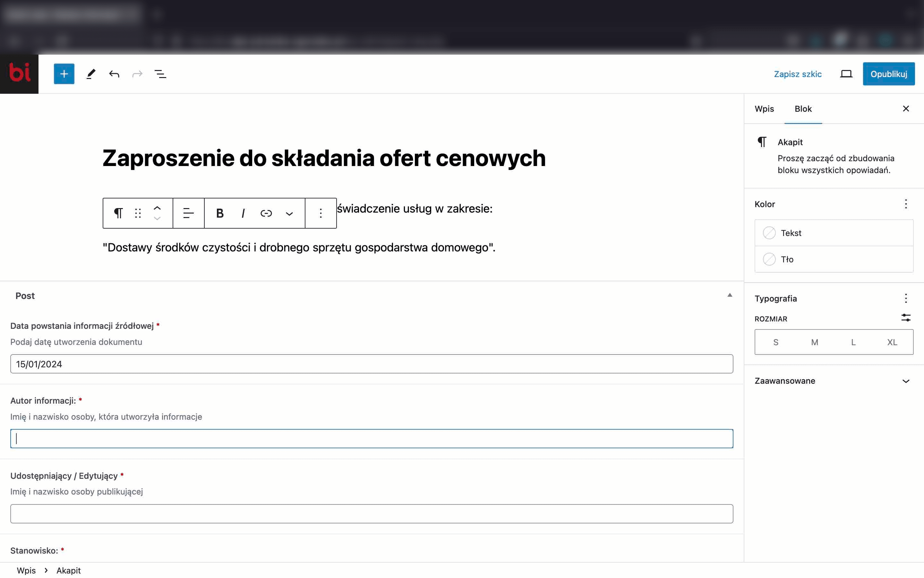The image size is (924, 578).
Task: Click the Udostępniający / Edytujący input field
Action: [372, 513]
